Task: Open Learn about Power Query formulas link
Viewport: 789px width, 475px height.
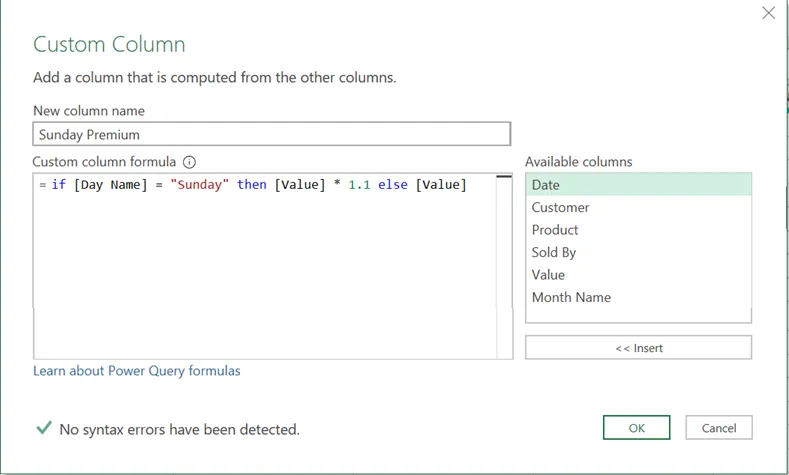Action: (137, 371)
